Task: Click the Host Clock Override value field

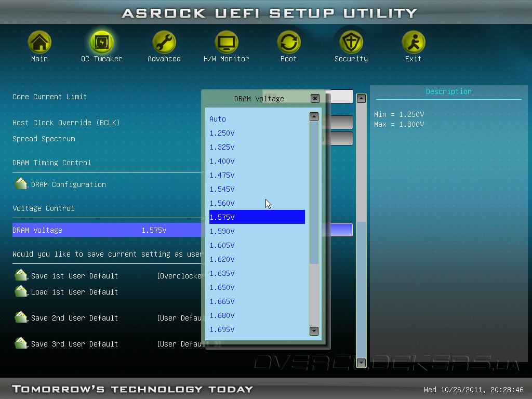Action: click(342, 122)
